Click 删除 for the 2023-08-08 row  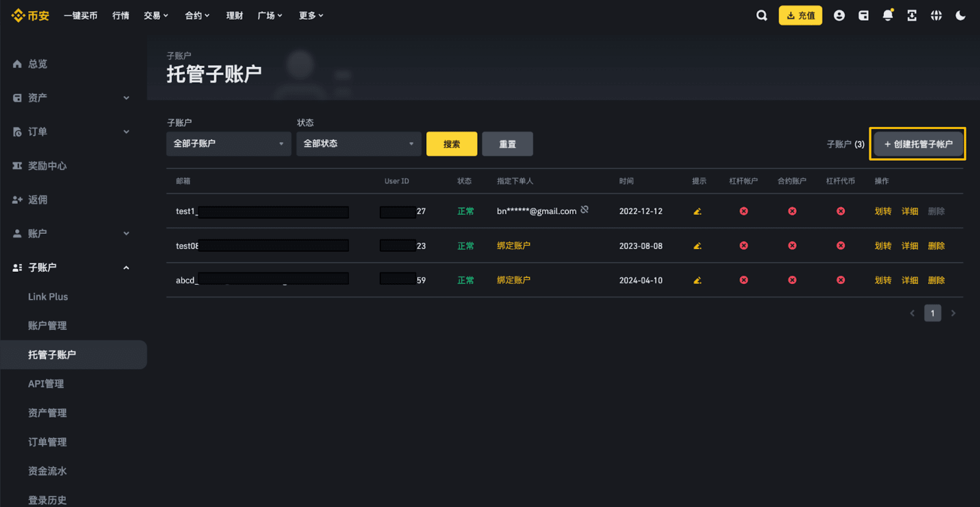point(937,246)
